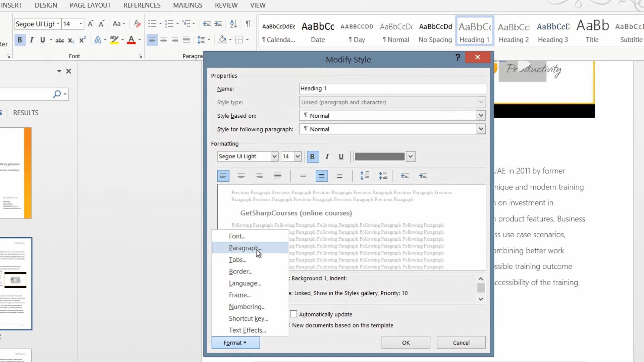Screen dimensions: 644x362
Task: Click the style Name input field
Action: (x=392, y=88)
